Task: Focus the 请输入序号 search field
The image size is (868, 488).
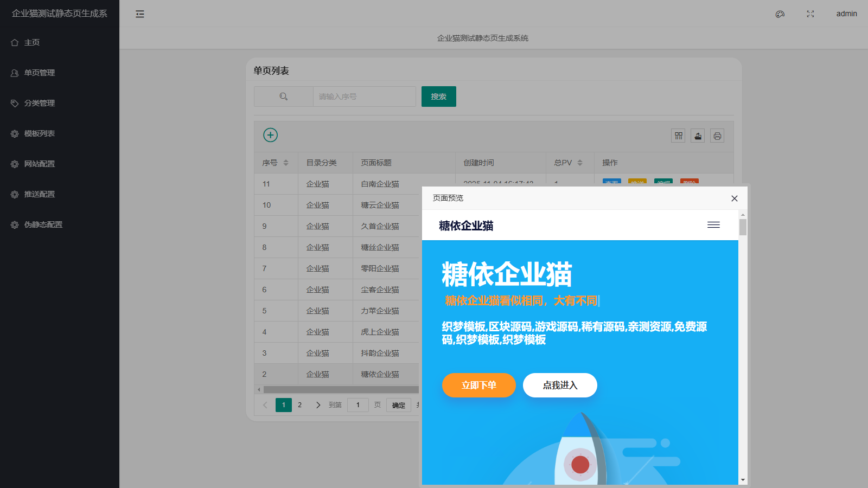Action: (x=363, y=97)
